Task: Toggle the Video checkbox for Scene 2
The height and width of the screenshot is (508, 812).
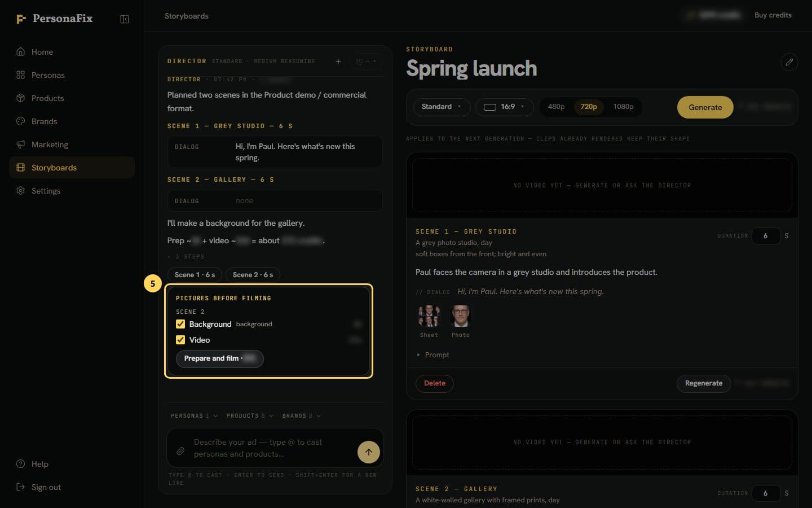Action: [x=180, y=340]
